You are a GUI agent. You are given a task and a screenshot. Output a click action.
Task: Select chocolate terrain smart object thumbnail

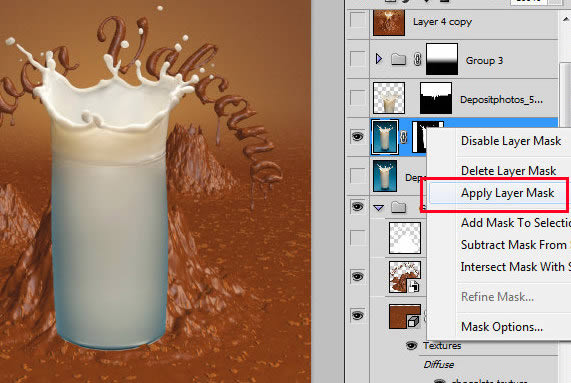[405, 277]
